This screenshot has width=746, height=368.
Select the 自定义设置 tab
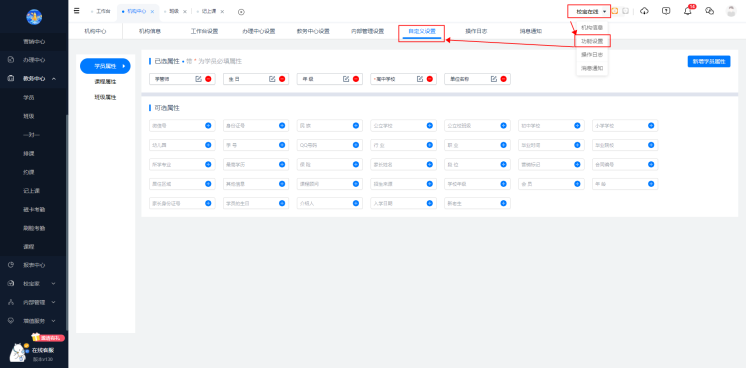422,31
